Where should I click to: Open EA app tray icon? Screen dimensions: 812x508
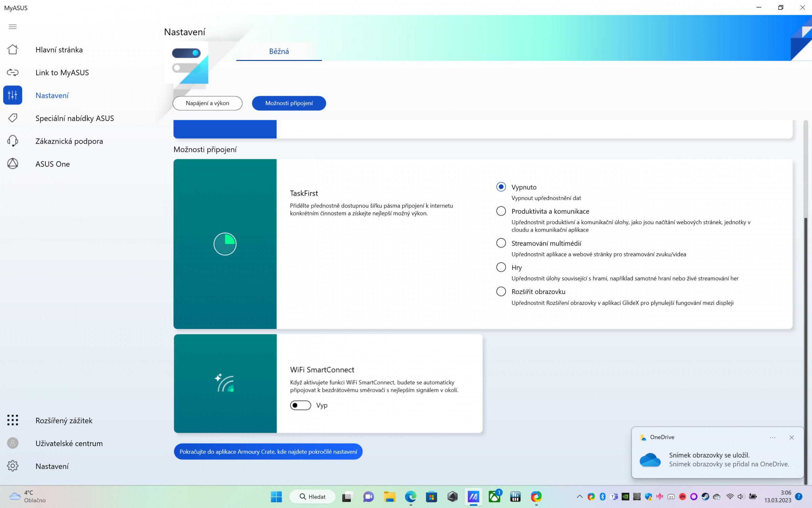[x=682, y=497]
